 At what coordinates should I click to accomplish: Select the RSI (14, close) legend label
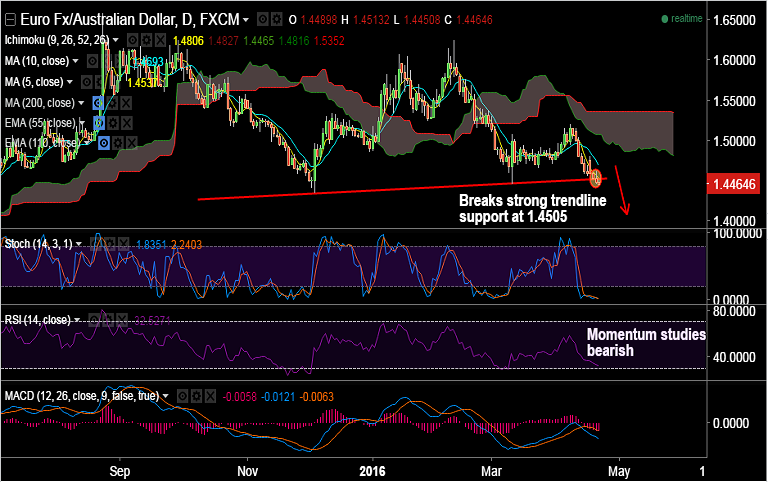click(38, 320)
